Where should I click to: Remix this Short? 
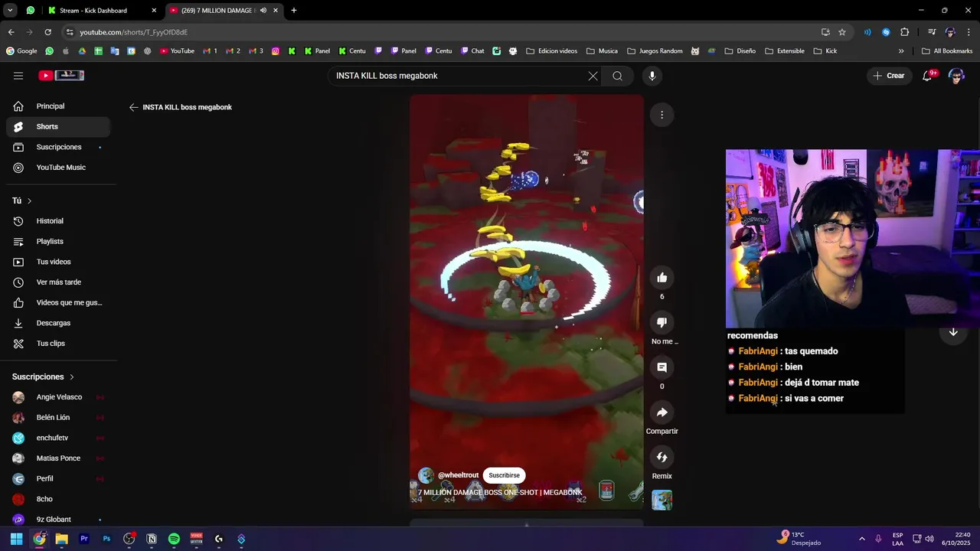tap(662, 458)
